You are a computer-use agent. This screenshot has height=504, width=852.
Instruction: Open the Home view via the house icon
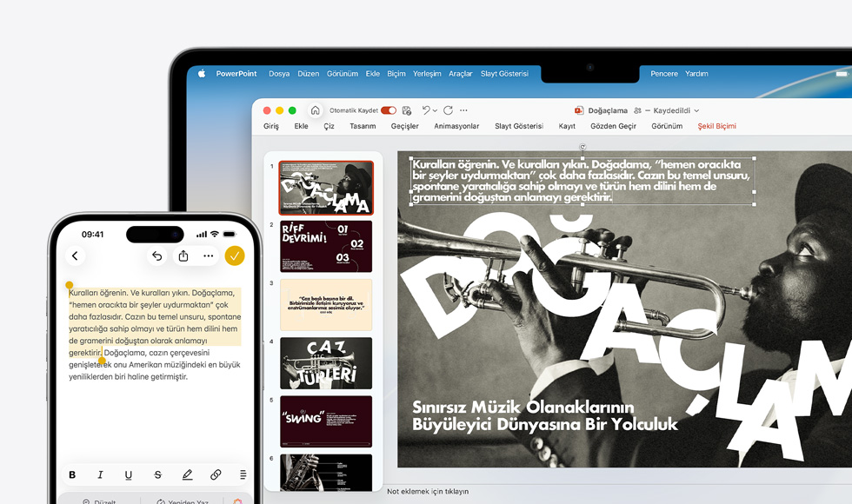(x=316, y=111)
